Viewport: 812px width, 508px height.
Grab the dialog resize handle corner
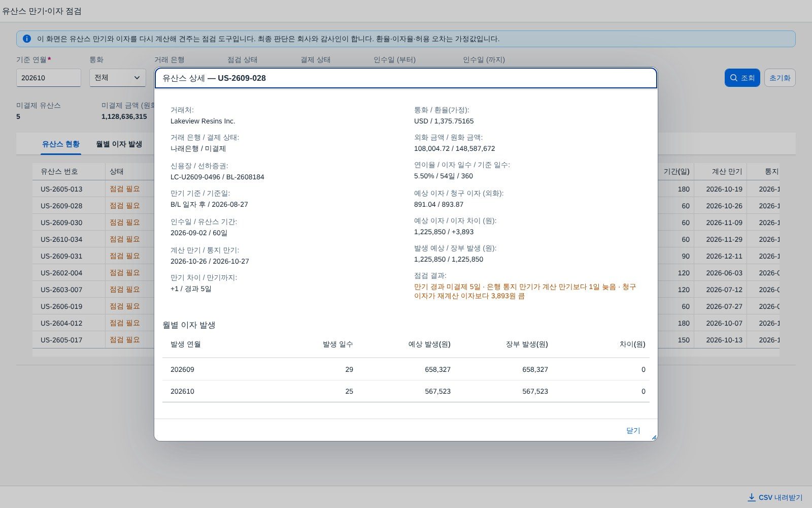pyautogui.click(x=654, y=437)
